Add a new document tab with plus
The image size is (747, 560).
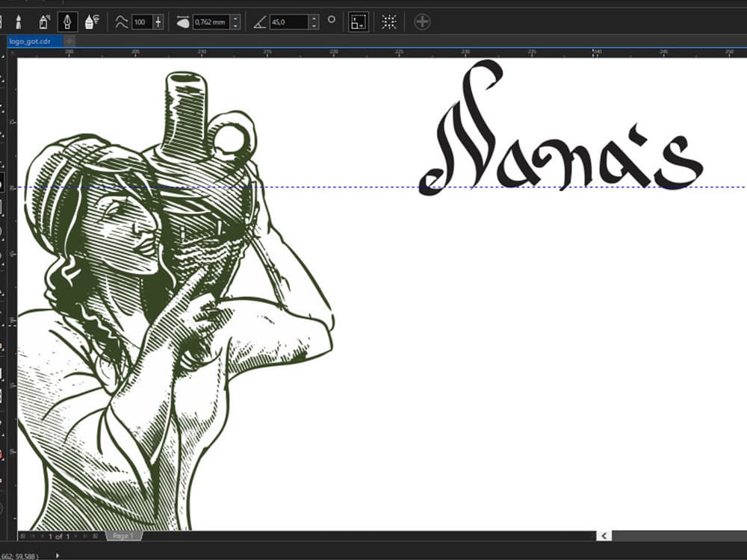tap(69, 41)
